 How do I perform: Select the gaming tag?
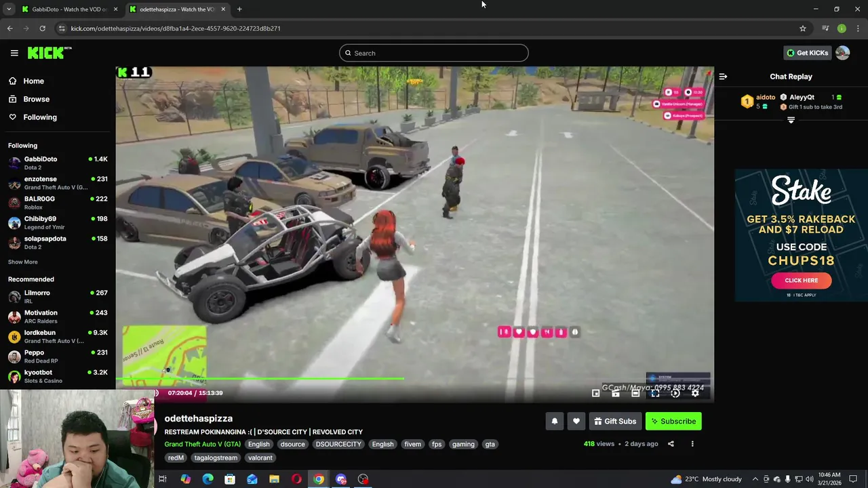pyautogui.click(x=463, y=445)
